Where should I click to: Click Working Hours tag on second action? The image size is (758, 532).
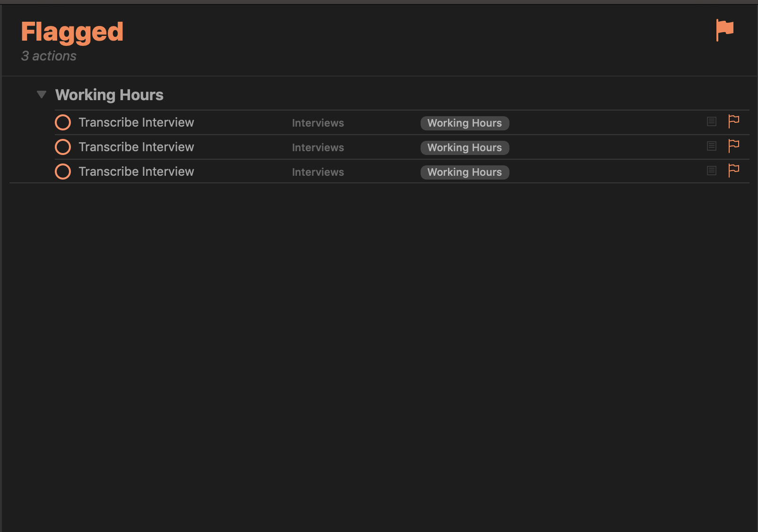(x=465, y=147)
